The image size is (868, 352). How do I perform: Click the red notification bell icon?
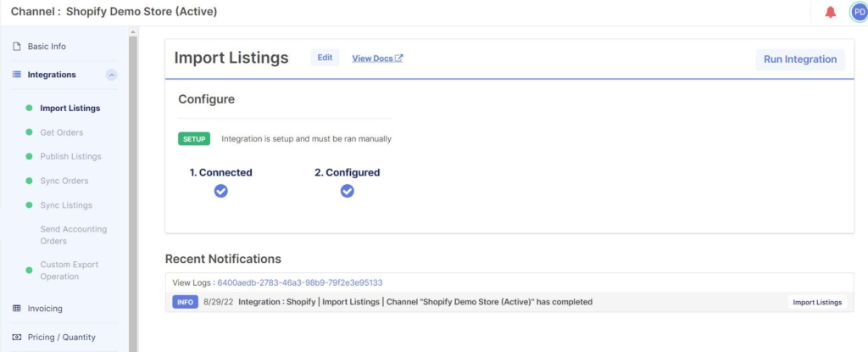[x=831, y=12]
